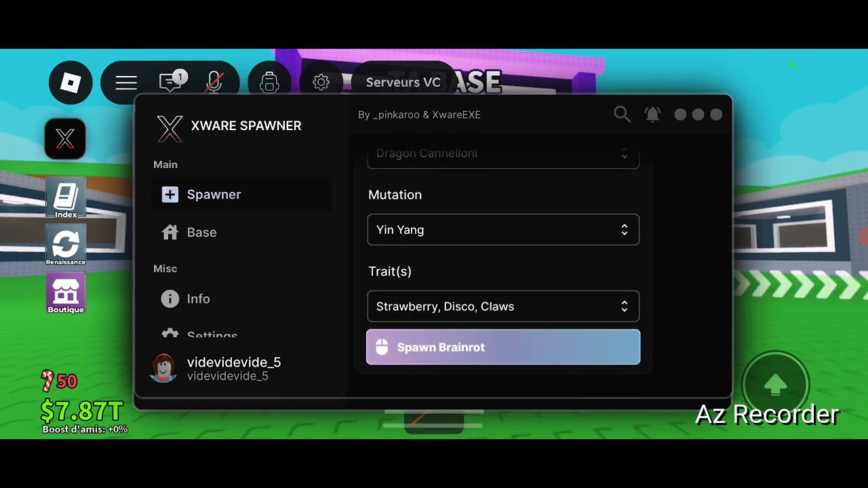Go to the Base section
This screenshot has width=868, height=488.
[241, 232]
